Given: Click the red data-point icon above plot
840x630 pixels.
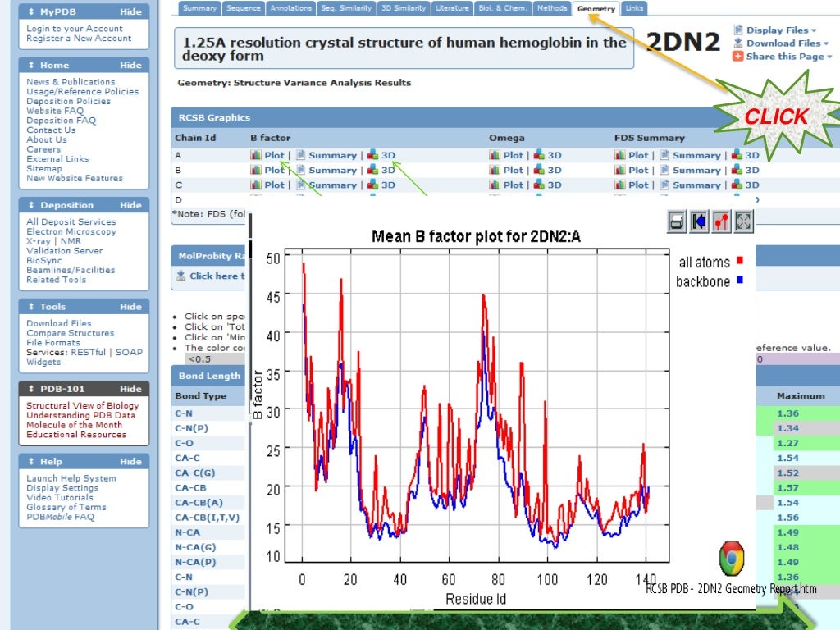Looking at the screenshot, I should point(721,221).
